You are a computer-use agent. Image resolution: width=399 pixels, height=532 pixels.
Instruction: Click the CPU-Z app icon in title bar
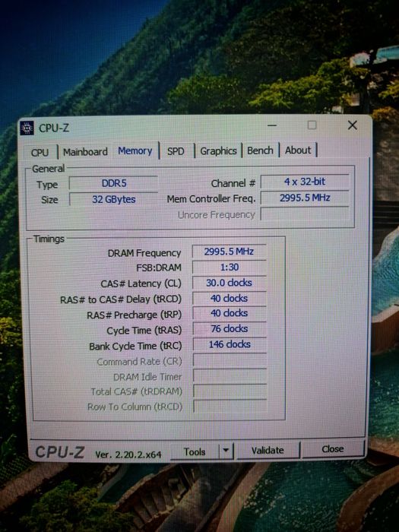pos(27,128)
